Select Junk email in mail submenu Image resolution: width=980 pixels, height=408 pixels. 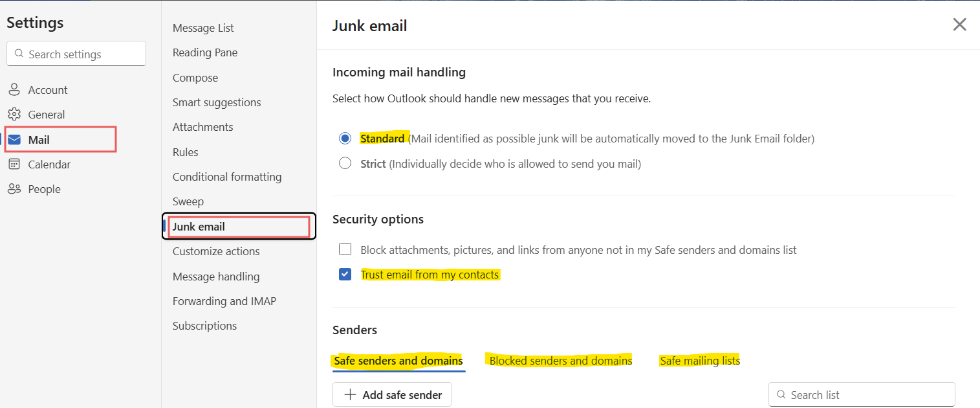pyautogui.click(x=239, y=227)
